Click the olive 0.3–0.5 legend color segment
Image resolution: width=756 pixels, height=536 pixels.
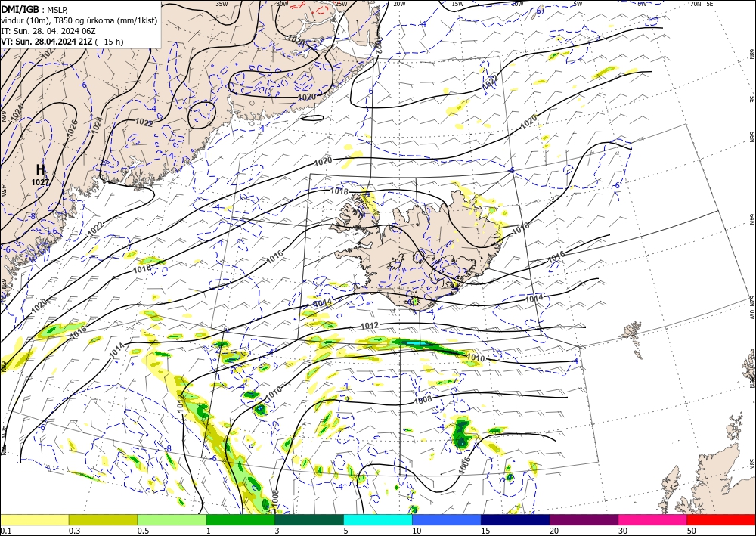pos(103,519)
